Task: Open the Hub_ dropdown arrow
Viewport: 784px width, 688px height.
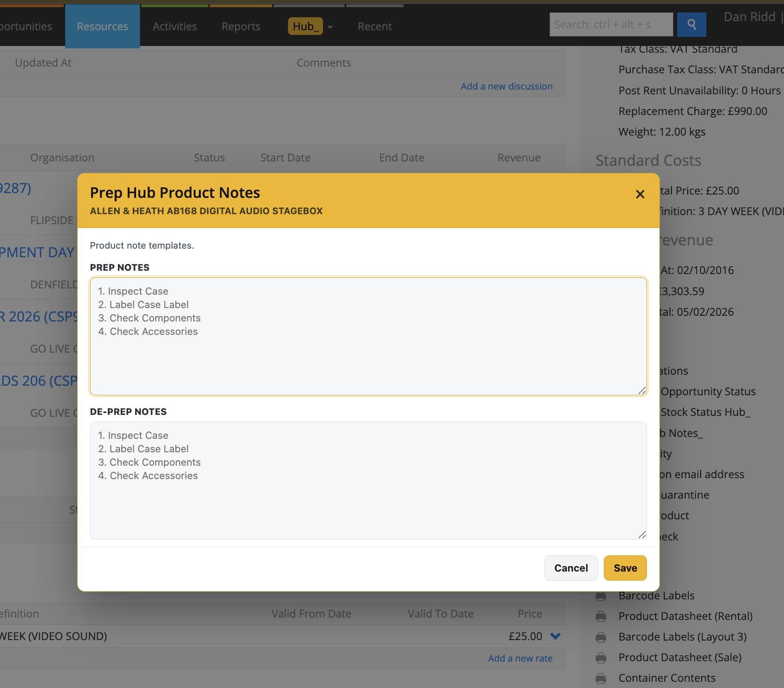Action: [330, 27]
